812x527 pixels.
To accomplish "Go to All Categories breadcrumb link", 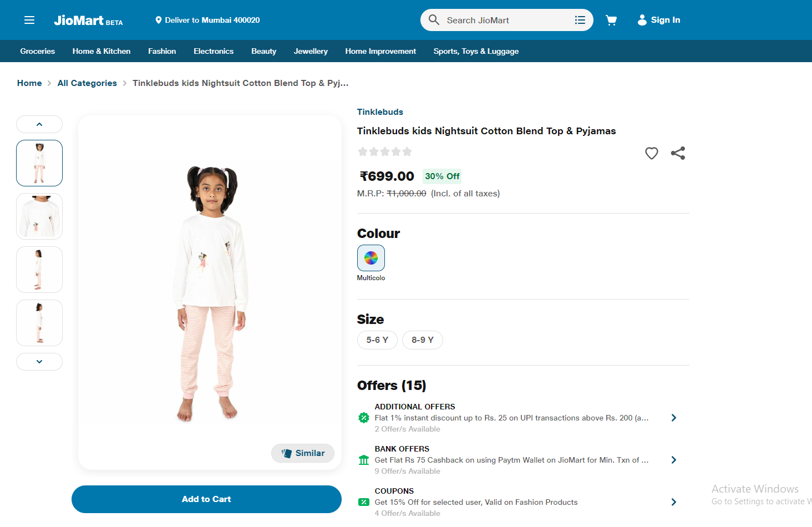I will point(87,83).
